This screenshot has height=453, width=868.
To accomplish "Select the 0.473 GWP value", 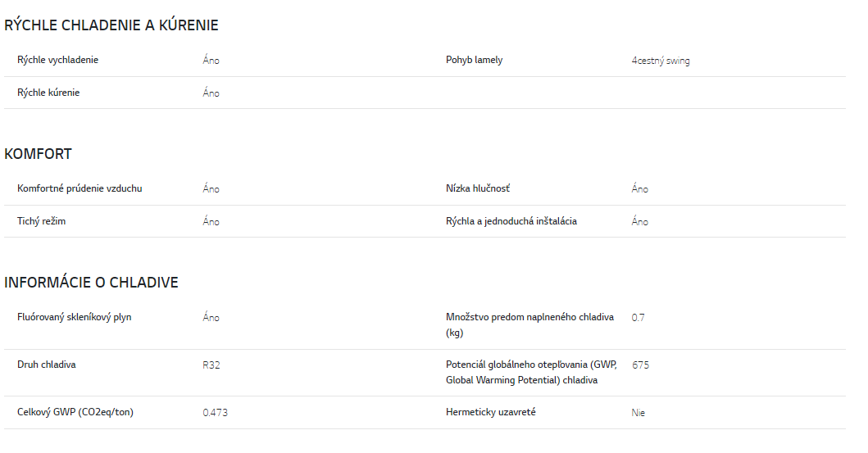I will [216, 413].
